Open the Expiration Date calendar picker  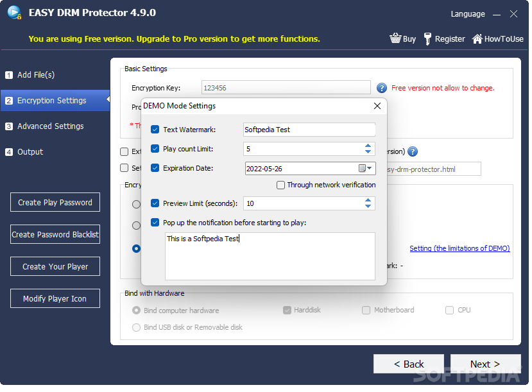click(366, 168)
